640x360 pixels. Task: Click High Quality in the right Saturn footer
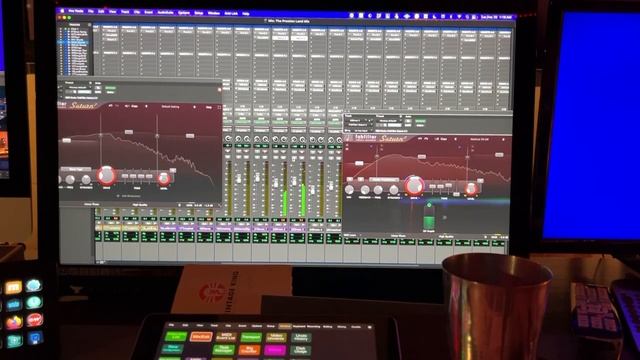pyautogui.click(x=446, y=236)
